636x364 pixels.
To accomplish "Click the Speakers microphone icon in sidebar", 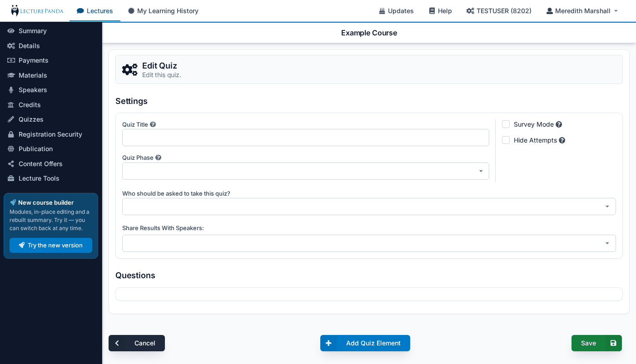I will (x=11, y=90).
